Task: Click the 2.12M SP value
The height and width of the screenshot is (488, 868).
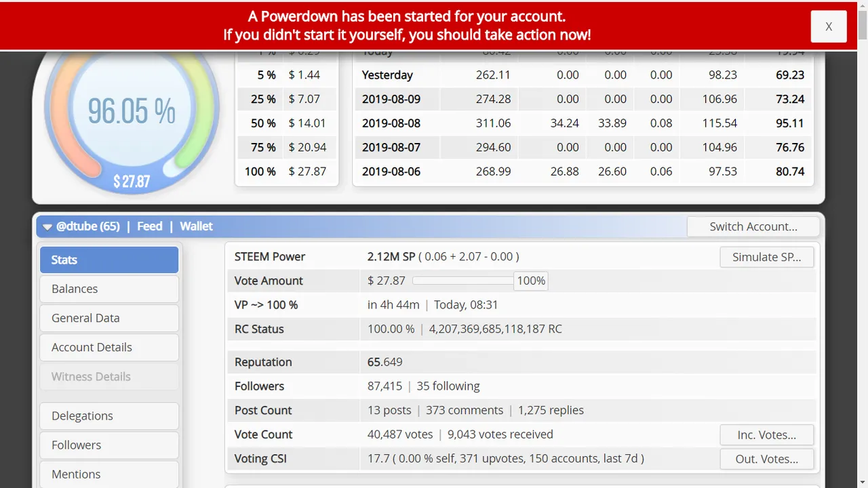Action: pyautogui.click(x=391, y=257)
